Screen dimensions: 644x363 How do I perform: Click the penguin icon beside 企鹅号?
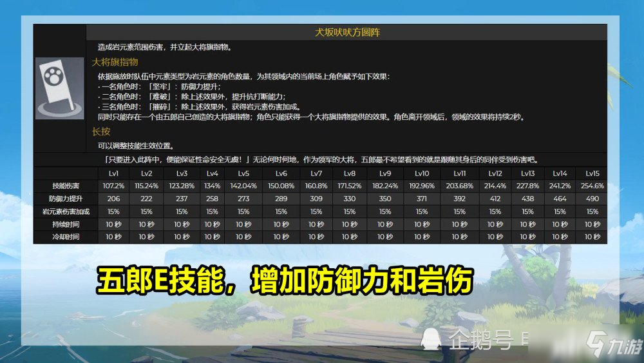(x=430, y=340)
